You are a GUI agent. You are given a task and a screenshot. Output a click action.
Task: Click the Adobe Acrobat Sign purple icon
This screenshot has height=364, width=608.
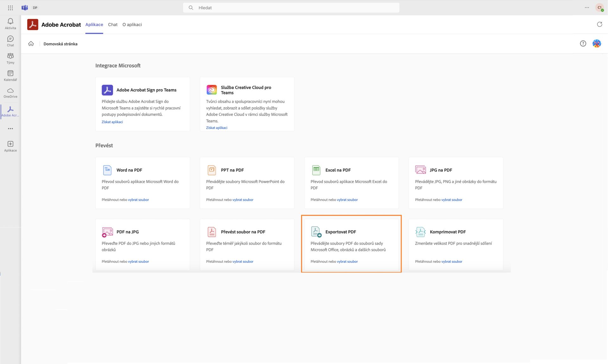tap(107, 90)
